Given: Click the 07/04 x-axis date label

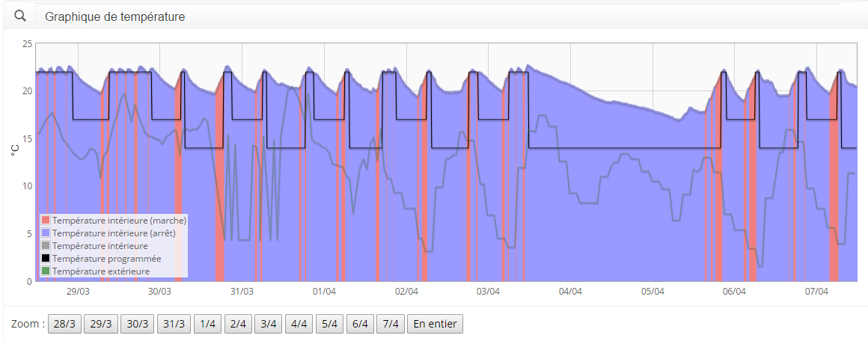Looking at the screenshot, I should [816, 291].
